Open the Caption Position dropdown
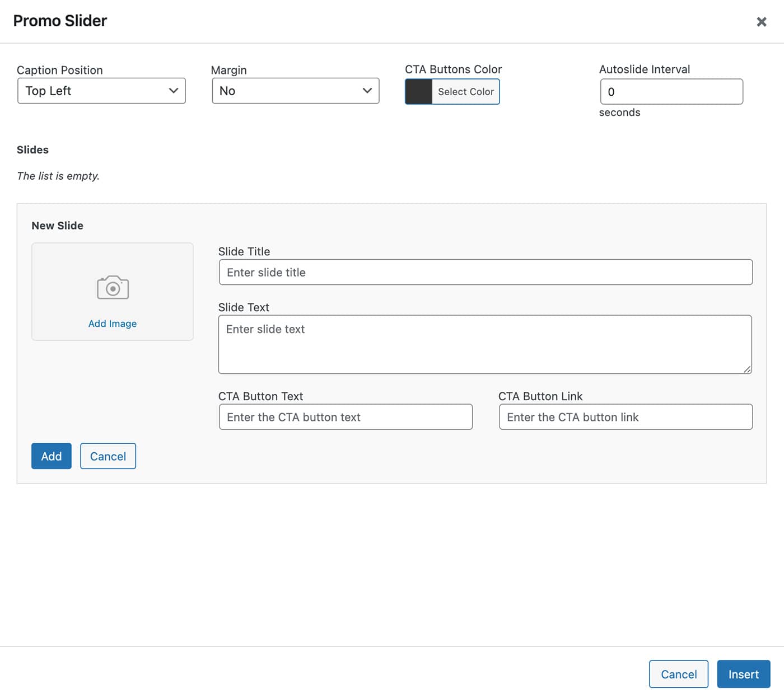The image size is (784, 698). [101, 91]
